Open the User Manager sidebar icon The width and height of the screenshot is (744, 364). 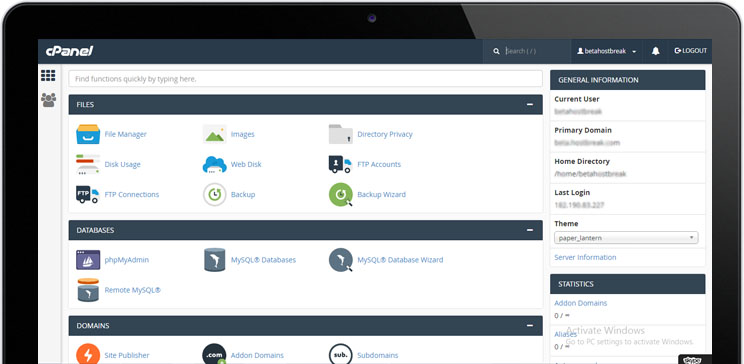(48, 100)
